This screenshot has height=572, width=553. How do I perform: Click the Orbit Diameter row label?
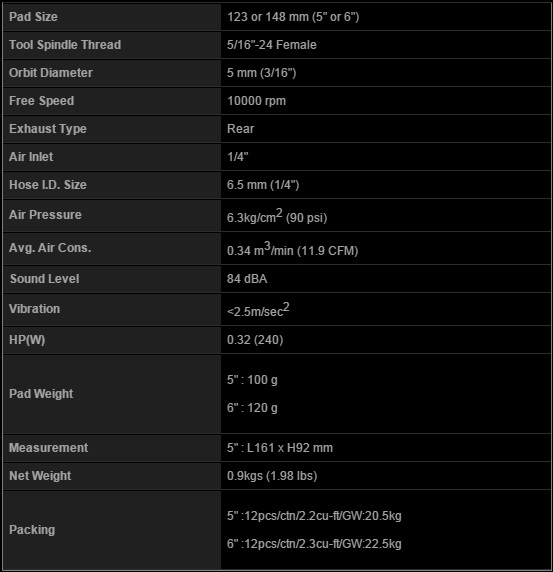click(51, 73)
